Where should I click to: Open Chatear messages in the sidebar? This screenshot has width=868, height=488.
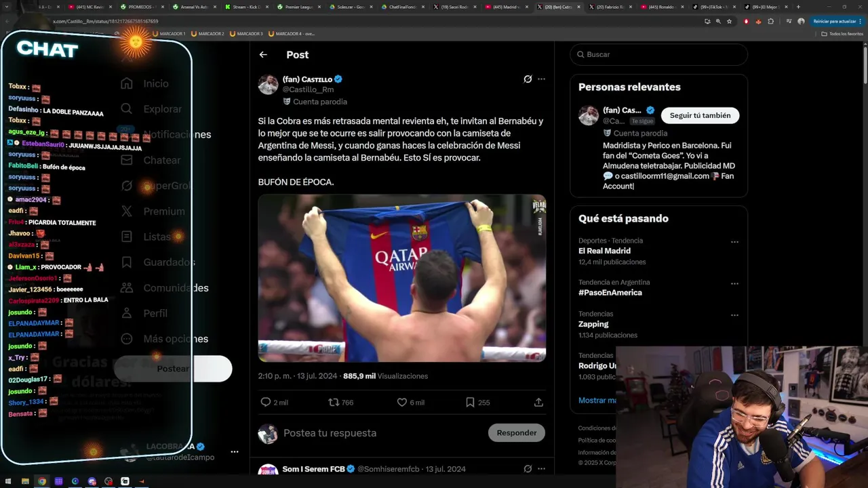[151, 160]
